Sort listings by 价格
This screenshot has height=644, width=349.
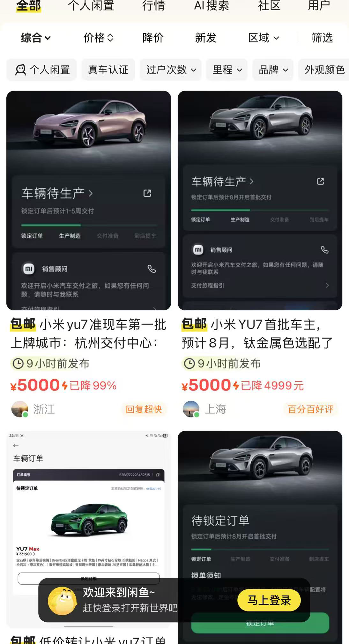coord(98,38)
